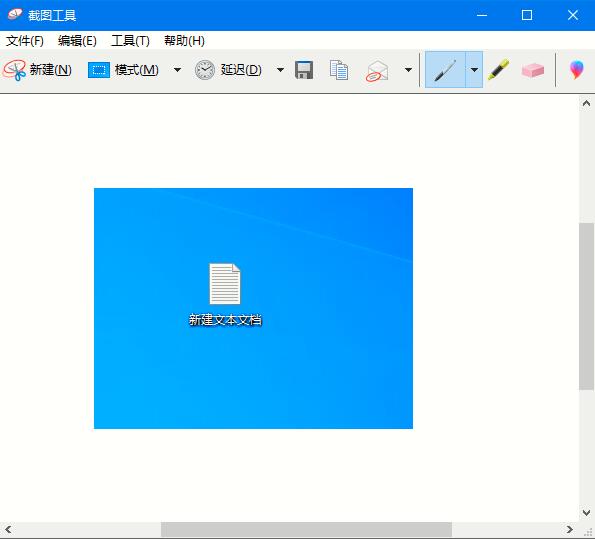The image size is (595, 539).
Task: Open the 编辑(E) menu
Action: click(77, 41)
